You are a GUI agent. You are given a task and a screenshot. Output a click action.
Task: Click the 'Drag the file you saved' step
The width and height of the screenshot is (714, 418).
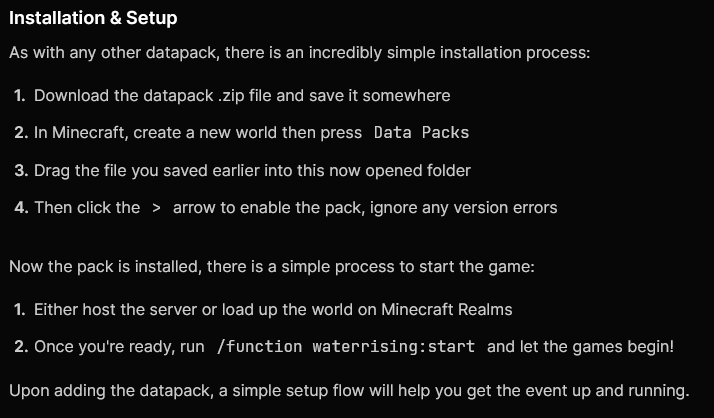pyautogui.click(x=252, y=170)
